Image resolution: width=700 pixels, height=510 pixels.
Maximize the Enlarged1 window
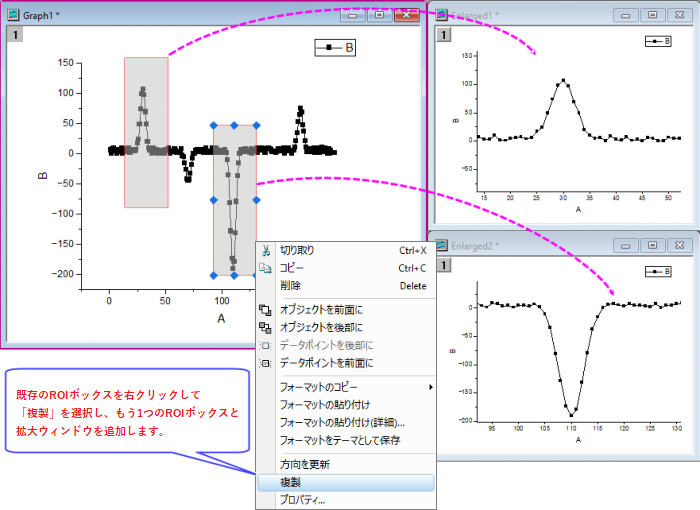coord(652,15)
